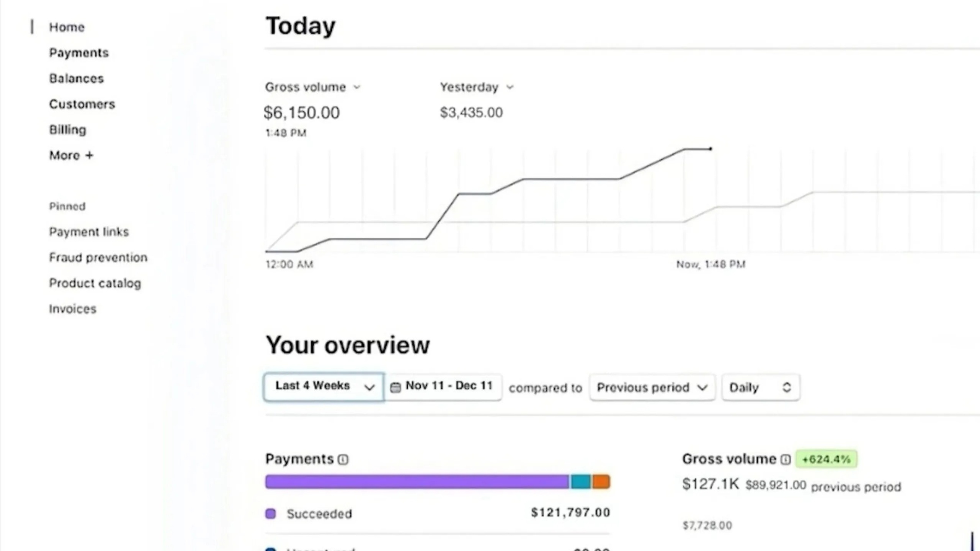
Task: Click the +624.4% growth badge
Action: click(826, 459)
